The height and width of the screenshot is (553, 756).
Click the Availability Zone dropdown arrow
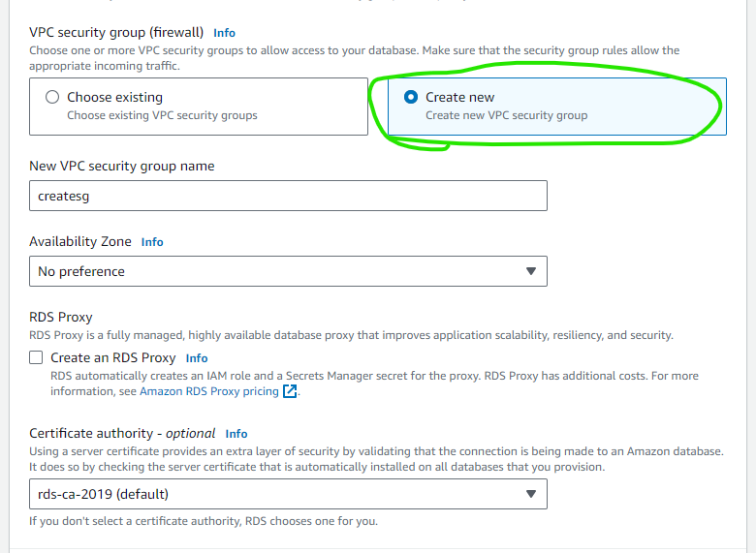[531, 271]
